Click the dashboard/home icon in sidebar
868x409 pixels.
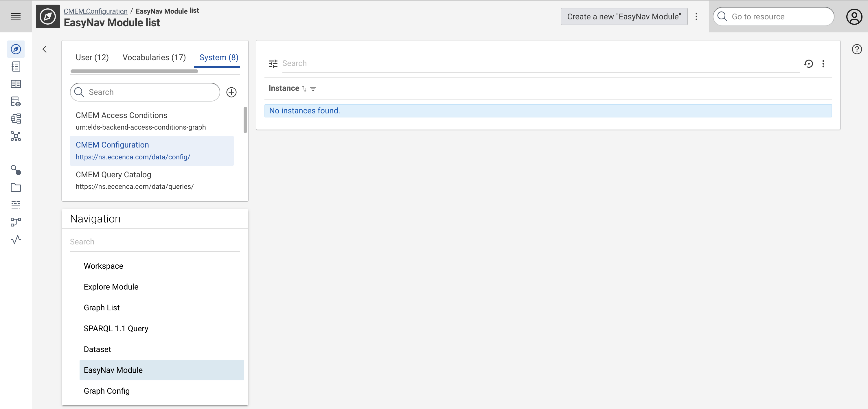[x=16, y=49]
